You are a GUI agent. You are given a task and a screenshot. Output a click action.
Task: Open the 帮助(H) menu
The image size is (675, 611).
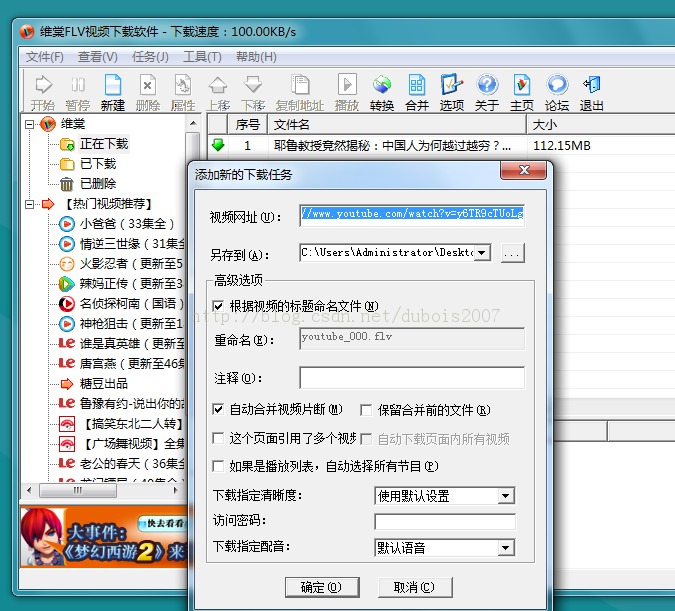click(256, 57)
